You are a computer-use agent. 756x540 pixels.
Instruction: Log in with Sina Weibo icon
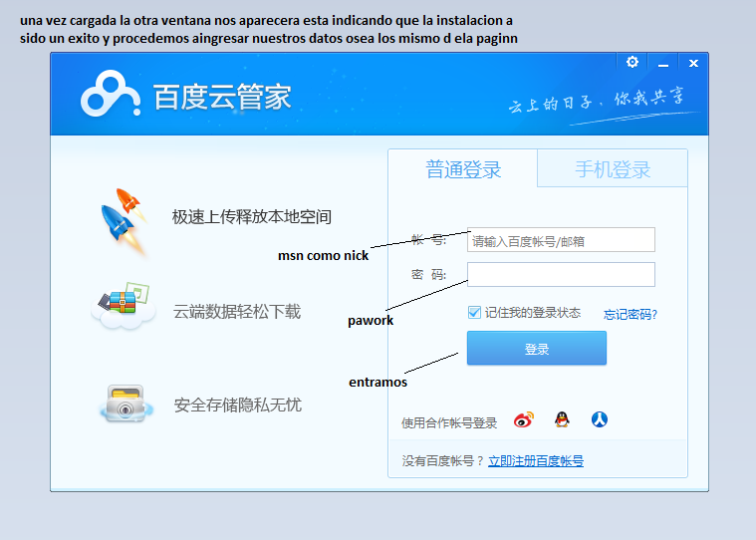(x=524, y=419)
